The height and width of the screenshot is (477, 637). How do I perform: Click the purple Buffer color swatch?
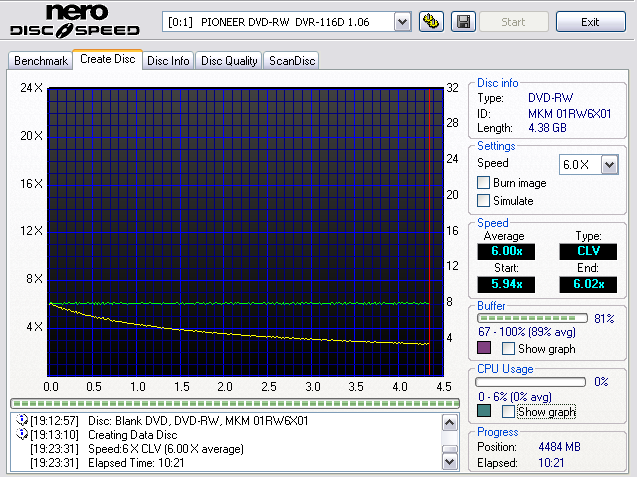click(x=485, y=349)
